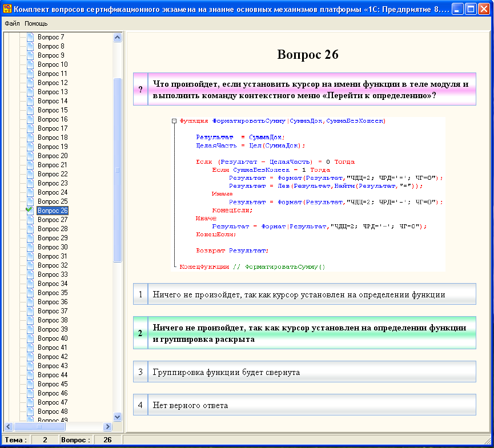Open the Файл menu

coord(12,23)
